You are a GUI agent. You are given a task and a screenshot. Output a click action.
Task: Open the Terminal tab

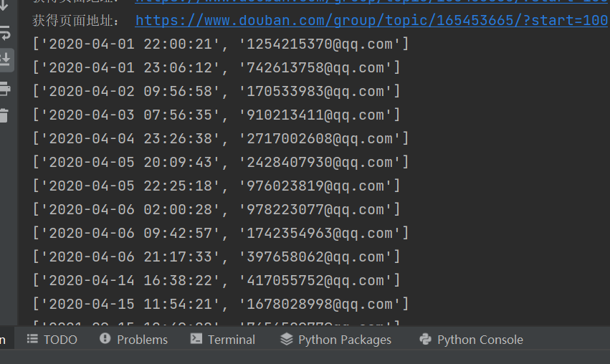(x=223, y=340)
